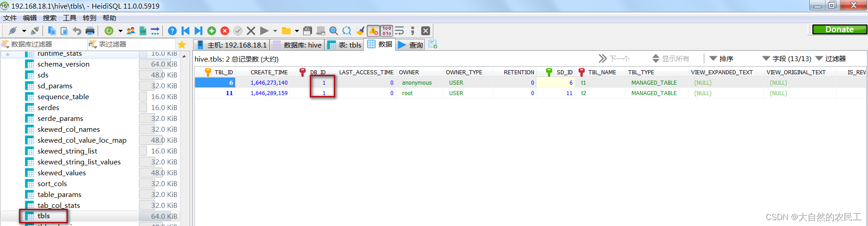Open the 编辑 menu
This screenshot has width=868, height=226.
click(x=30, y=18)
